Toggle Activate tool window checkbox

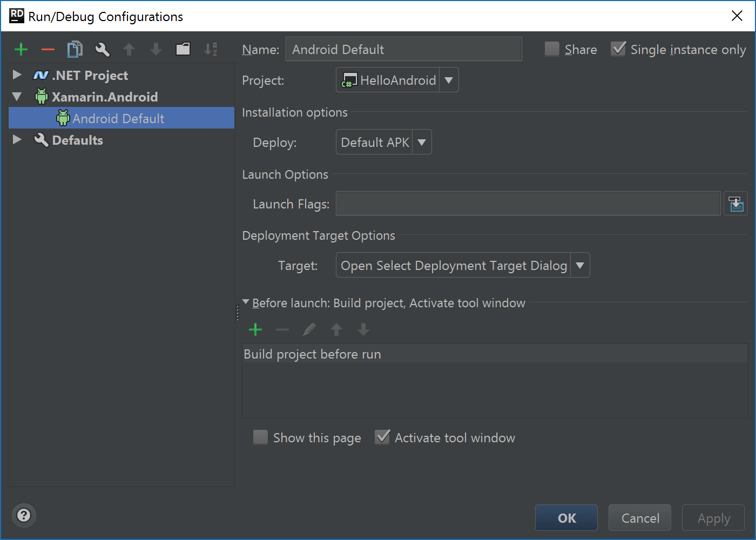[x=382, y=437]
